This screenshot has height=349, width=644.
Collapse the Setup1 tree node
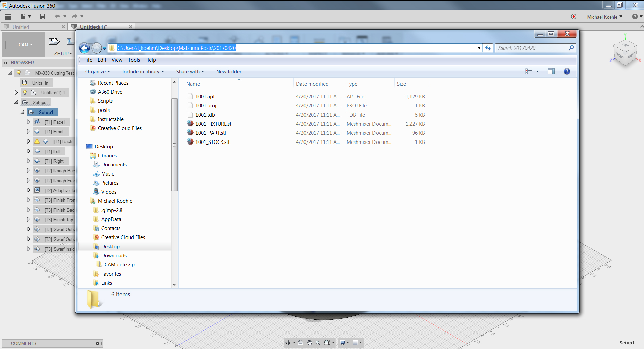coord(22,112)
